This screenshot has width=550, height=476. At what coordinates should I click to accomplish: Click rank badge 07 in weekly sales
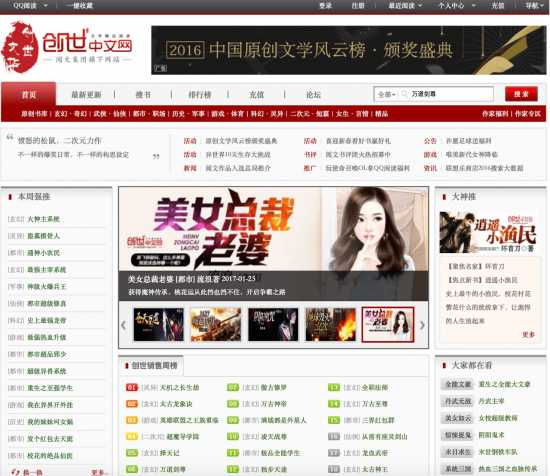(233, 387)
